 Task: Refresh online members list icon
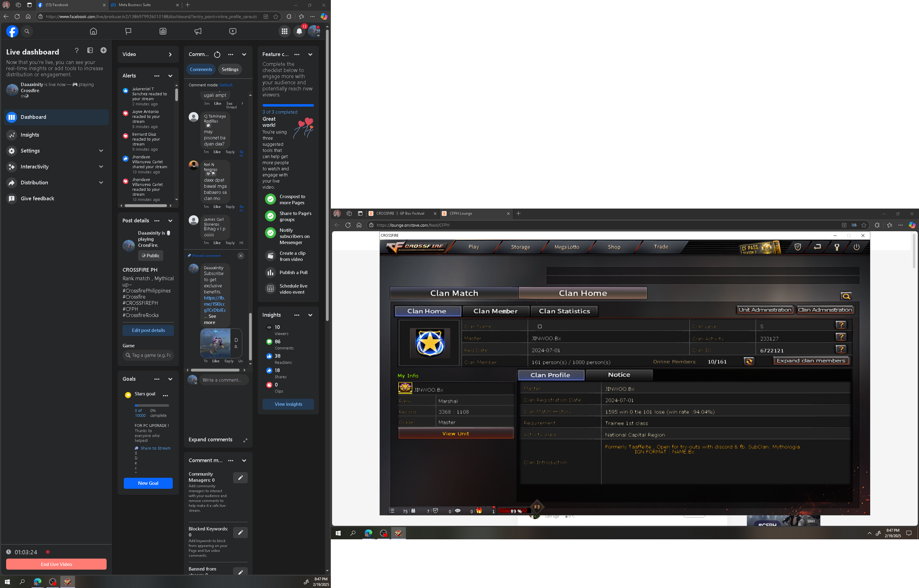pyautogui.click(x=749, y=361)
